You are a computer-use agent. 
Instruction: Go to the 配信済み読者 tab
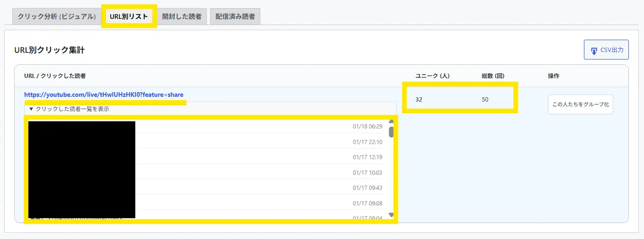pyautogui.click(x=235, y=17)
